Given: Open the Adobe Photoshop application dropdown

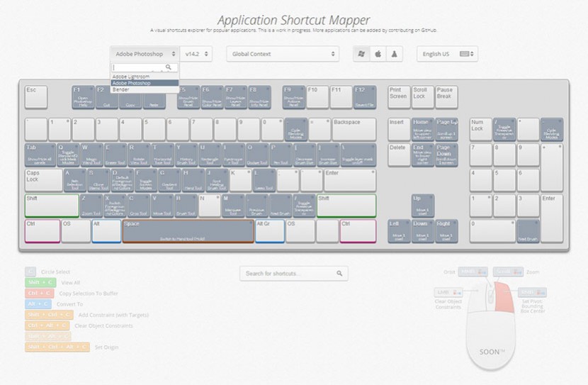Looking at the screenshot, I should click(145, 54).
